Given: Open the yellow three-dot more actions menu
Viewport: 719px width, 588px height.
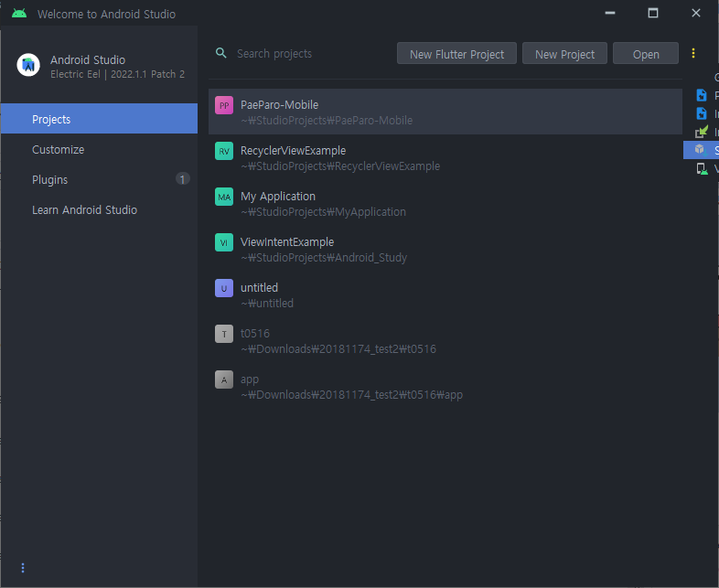Looking at the screenshot, I should [x=692, y=53].
